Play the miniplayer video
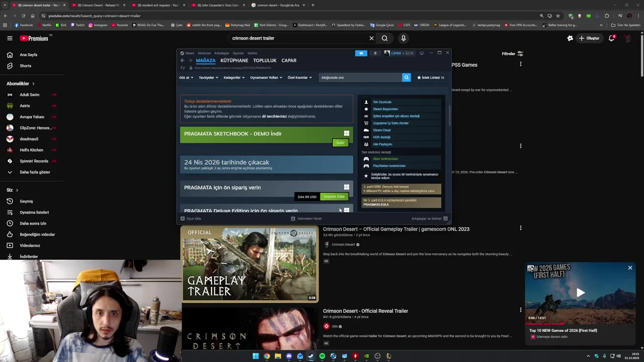The height and width of the screenshot is (362, 644). click(x=581, y=293)
